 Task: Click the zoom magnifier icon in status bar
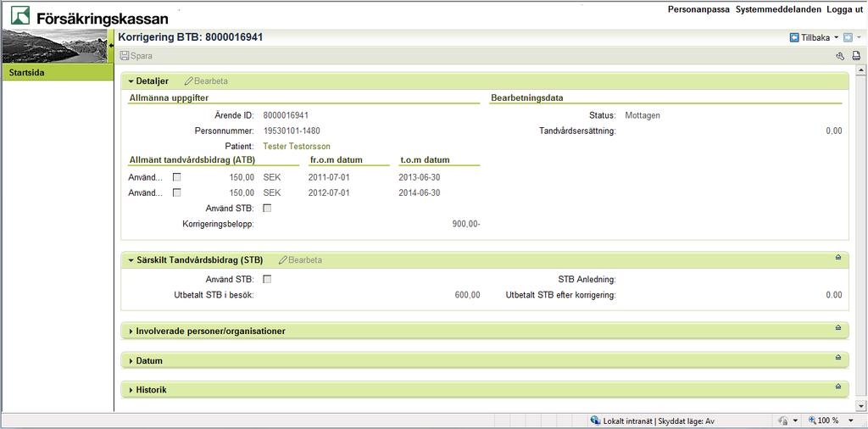point(813,421)
